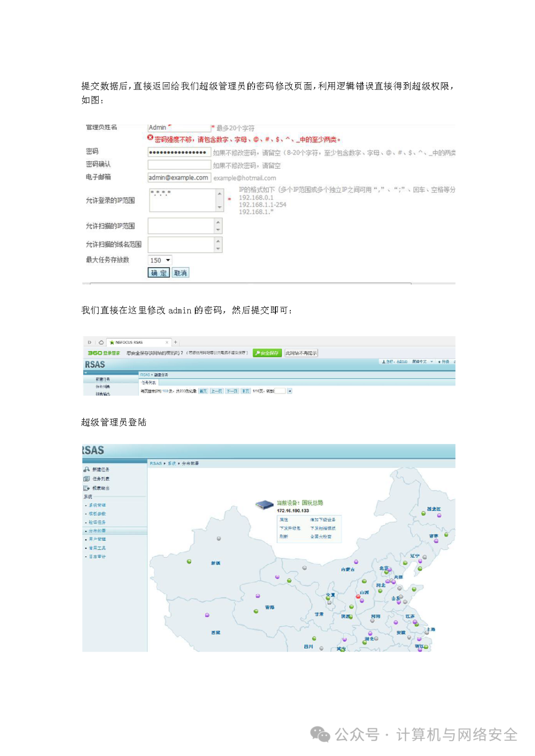Screen dimensions: 535x756
Task: Click 下发升级包 in the device popup
Action: pyautogui.click(x=290, y=528)
